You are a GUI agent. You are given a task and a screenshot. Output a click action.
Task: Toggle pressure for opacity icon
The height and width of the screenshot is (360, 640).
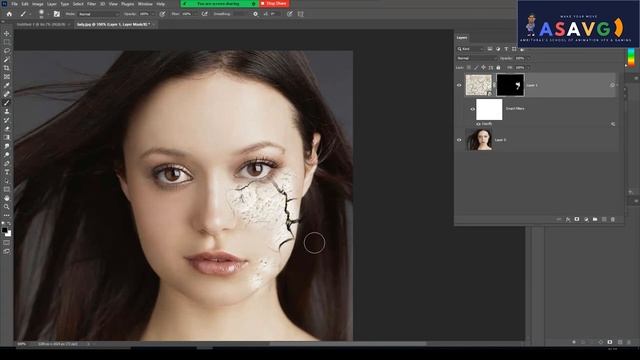tap(162, 14)
